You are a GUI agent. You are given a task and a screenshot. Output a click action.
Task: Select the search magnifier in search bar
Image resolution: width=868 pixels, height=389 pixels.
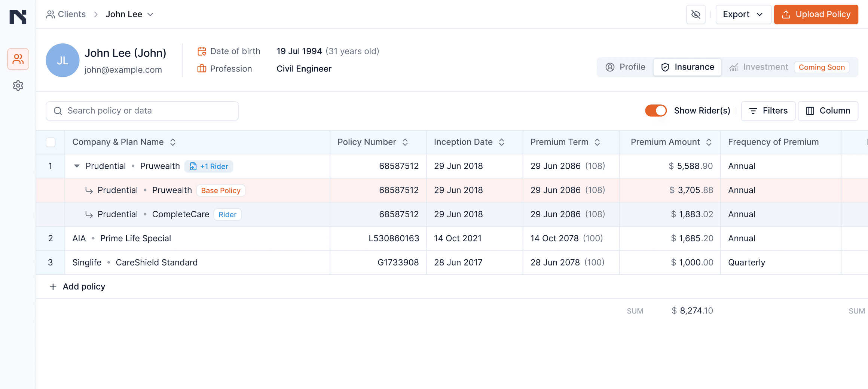(x=58, y=111)
